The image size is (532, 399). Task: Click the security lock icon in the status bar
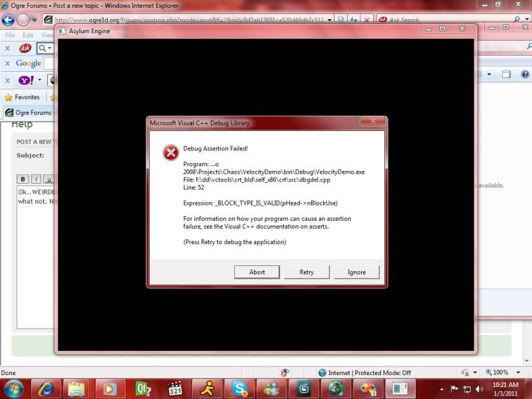[x=465, y=372]
